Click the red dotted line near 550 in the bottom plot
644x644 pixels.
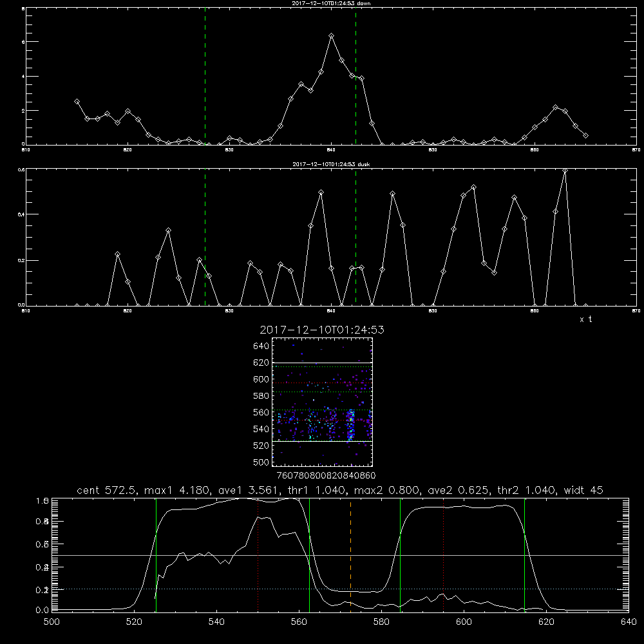coord(258,554)
